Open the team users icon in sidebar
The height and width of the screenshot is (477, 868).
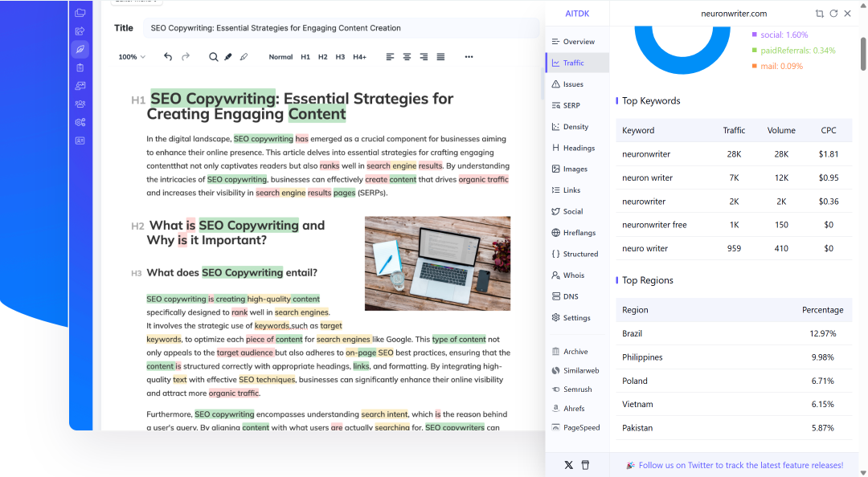point(80,104)
